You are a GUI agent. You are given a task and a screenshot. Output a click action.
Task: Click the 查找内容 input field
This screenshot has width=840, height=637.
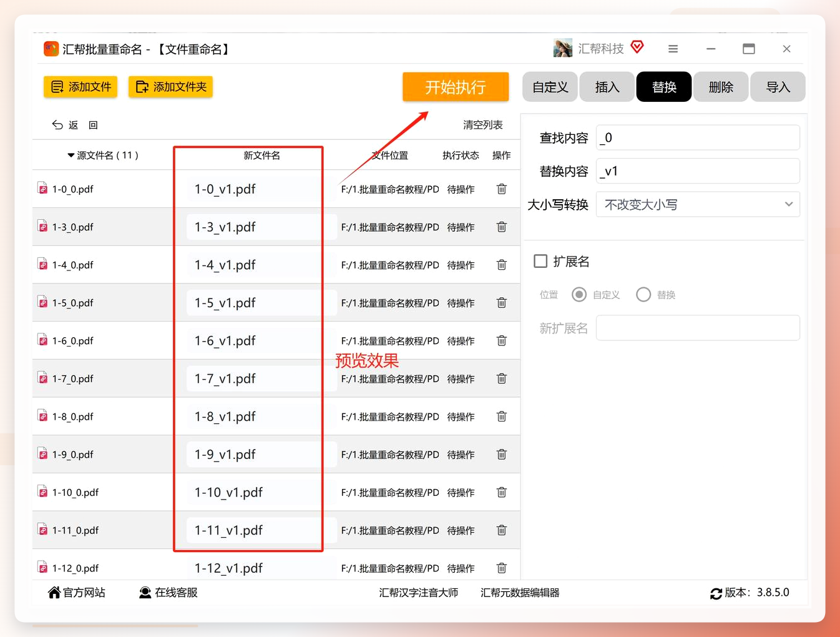pyautogui.click(x=698, y=137)
